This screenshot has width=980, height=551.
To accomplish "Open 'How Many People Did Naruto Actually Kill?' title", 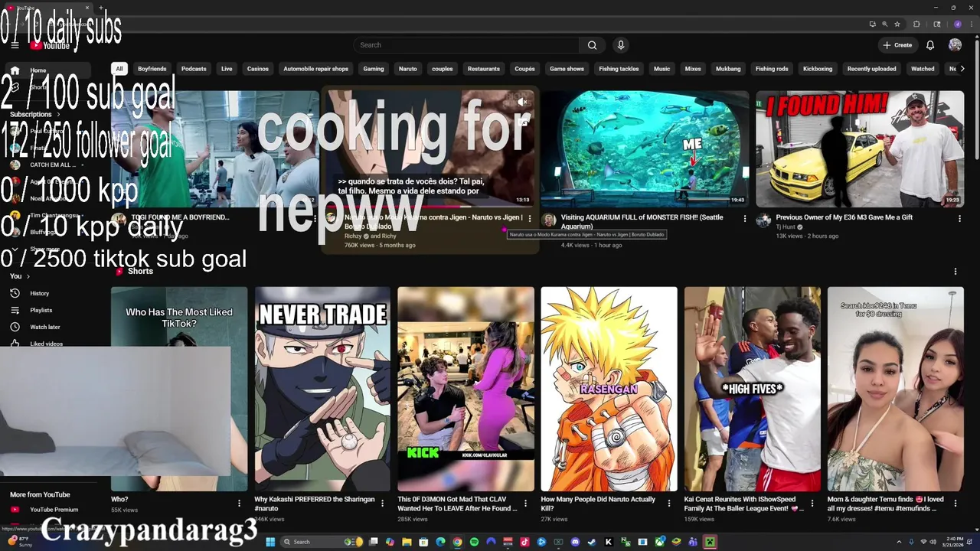I will (x=598, y=504).
